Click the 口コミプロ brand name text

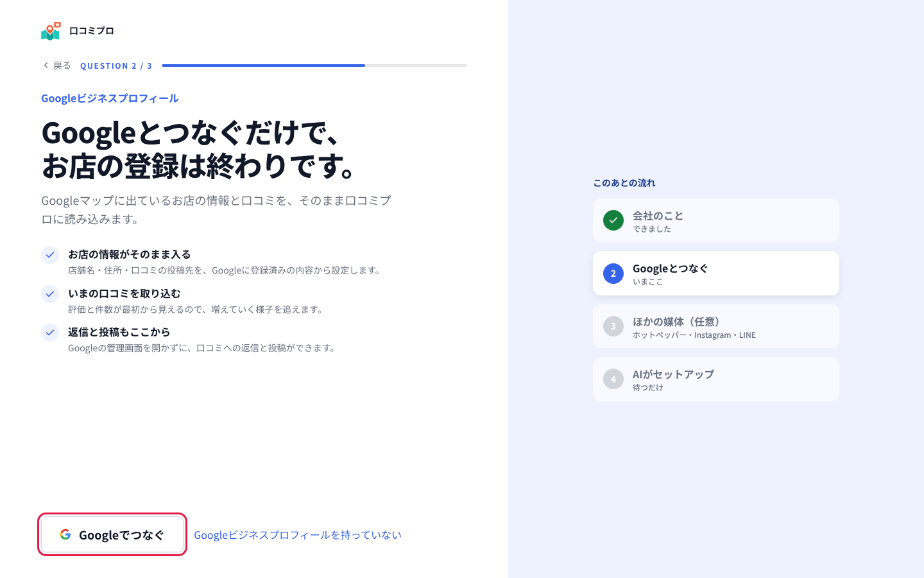[91, 31]
